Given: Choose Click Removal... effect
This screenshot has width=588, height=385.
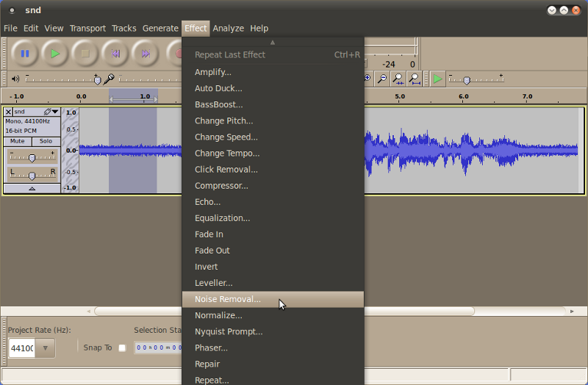Looking at the screenshot, I should (x=273, y=170).
